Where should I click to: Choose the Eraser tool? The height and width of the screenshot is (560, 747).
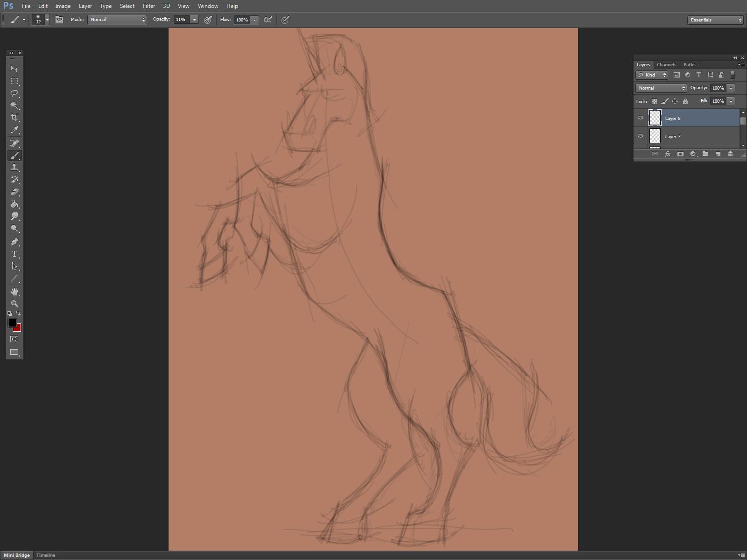point(14,192)
